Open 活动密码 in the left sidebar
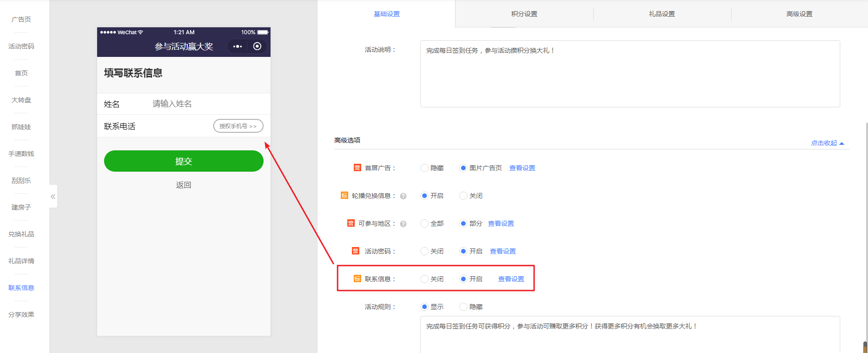 click(x=21, y=46)
